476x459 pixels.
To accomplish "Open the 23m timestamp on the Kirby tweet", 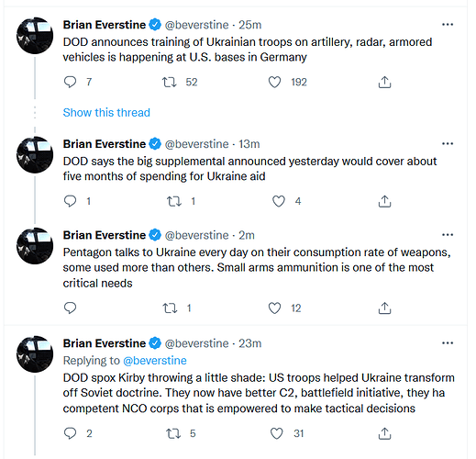I will coord(249,343).
